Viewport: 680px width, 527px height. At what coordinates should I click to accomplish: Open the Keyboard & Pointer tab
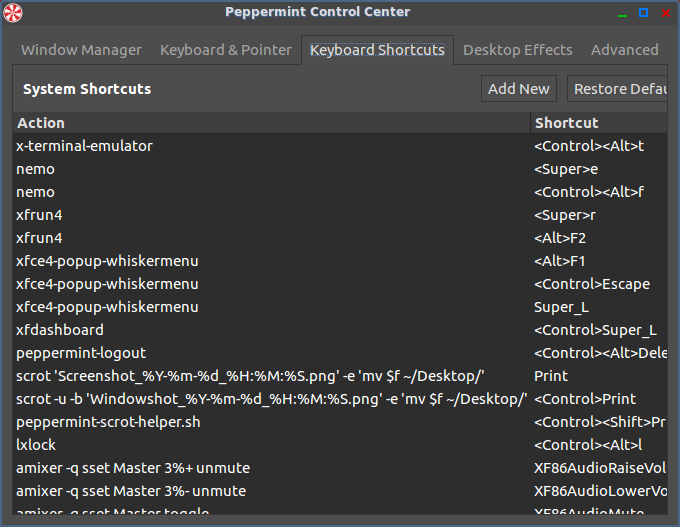(226, 50)
